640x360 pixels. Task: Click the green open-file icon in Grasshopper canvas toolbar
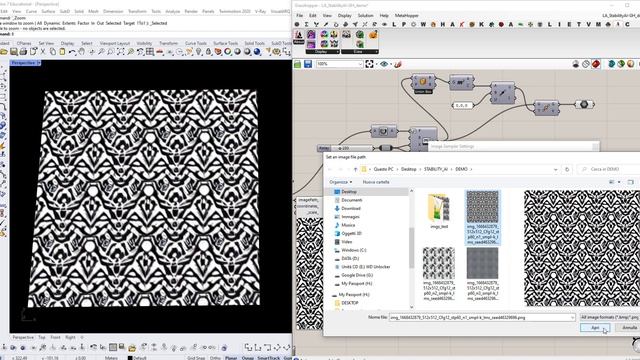pyautogui.click(x=298, y=64)
